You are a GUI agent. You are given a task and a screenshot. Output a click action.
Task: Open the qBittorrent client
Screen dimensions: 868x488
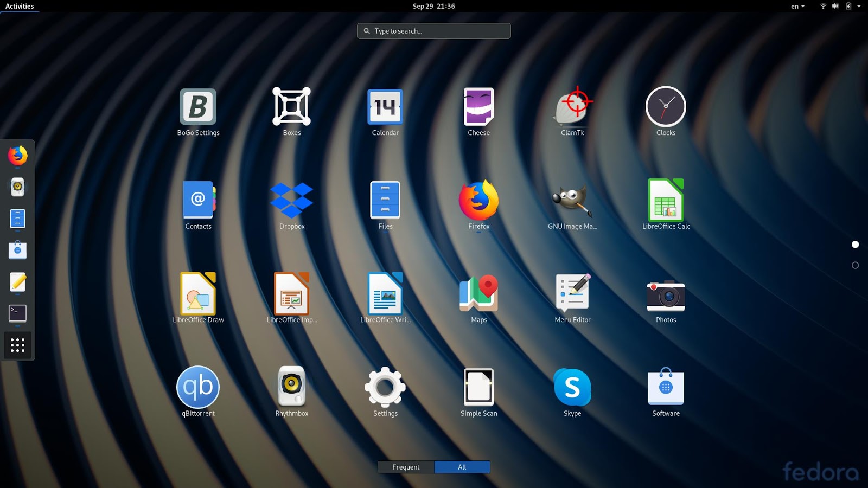click(197, 387)
